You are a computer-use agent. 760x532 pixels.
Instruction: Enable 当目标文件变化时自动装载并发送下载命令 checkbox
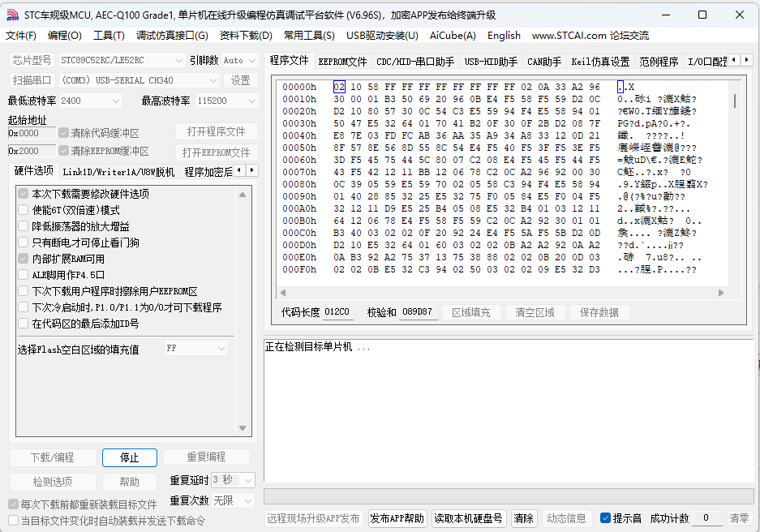coord(14,521)
